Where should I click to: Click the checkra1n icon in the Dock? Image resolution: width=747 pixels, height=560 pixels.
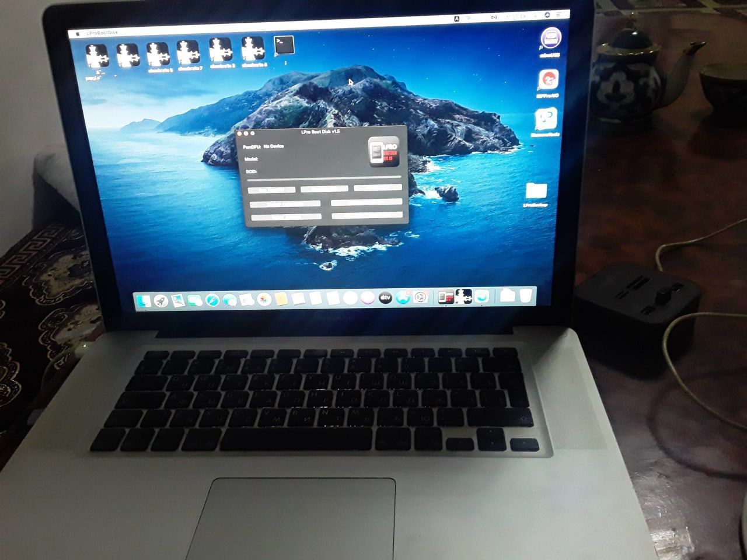pyautogui.click(x=463, y=296)
